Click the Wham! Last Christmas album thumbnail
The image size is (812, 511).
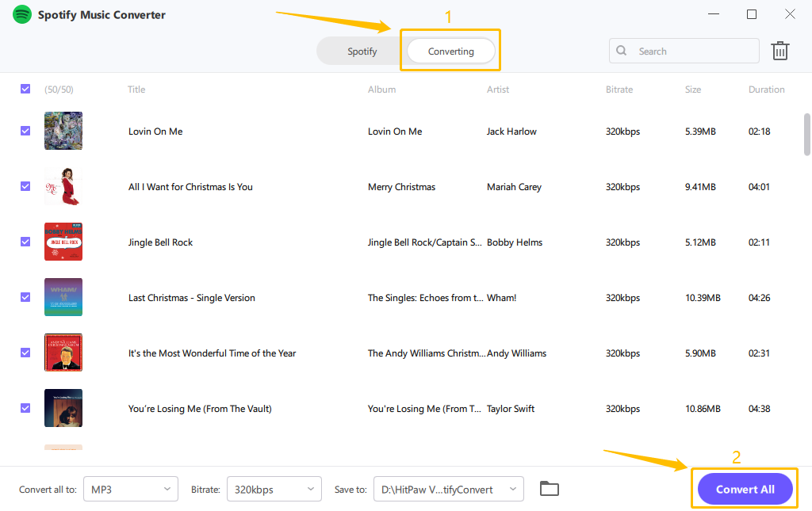pos(63,297)
